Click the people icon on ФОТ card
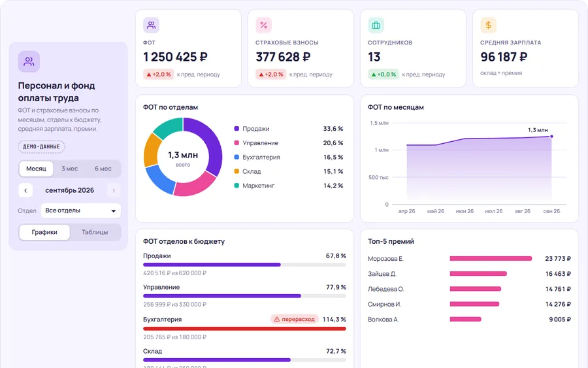Image resolution: width=588 pixels, height=368 pixels. (x=151, y=25)
